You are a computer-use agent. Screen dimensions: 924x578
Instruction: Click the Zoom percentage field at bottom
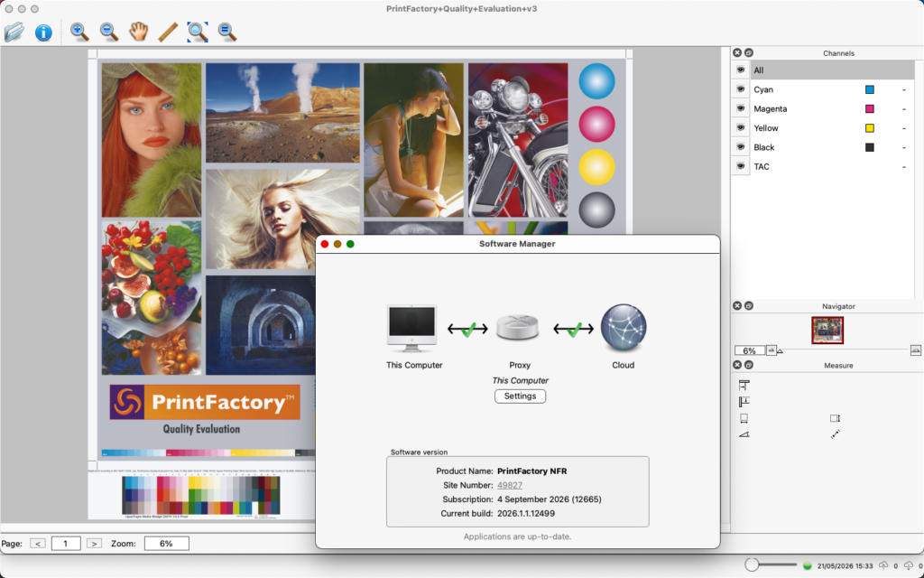pyautogui.click(x=166, y=544)
